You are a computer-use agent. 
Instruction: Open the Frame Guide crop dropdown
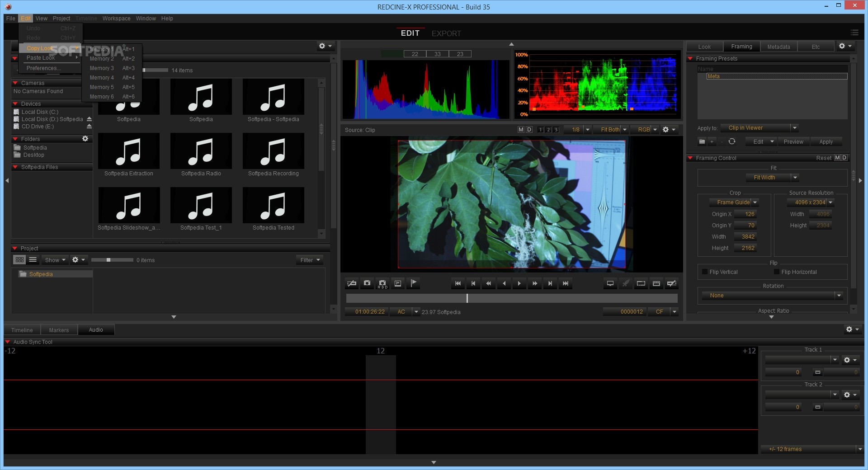[734, 202]
